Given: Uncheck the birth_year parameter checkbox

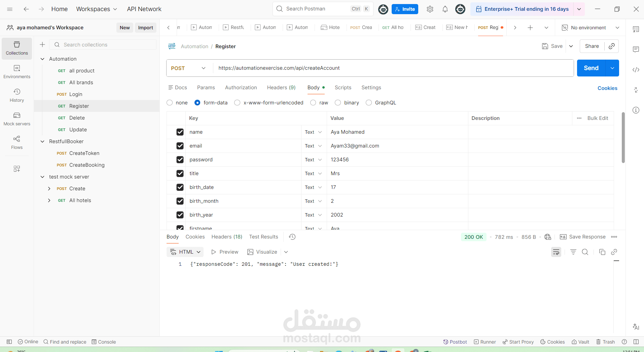Looking at the screenshot, I should click(x=180, y=215).
